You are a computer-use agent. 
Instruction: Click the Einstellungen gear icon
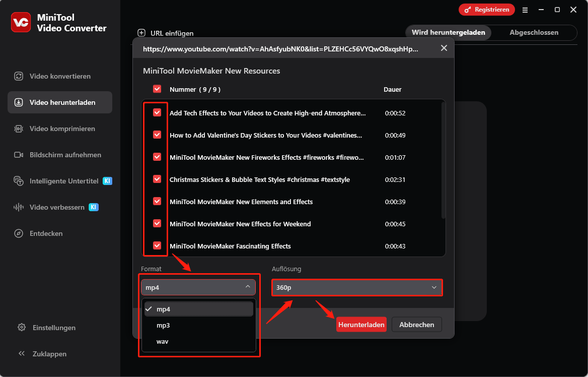pos(22,328)
